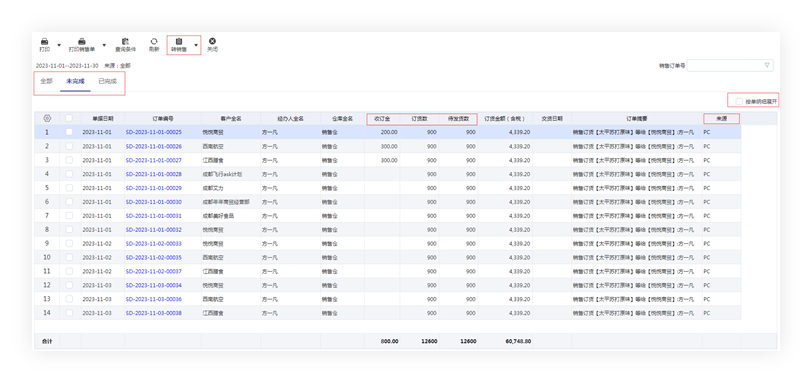Click date range text 2023-11-01--2023-11-30
The height and width of the screenshot is (383, 812).
point(67,66)
